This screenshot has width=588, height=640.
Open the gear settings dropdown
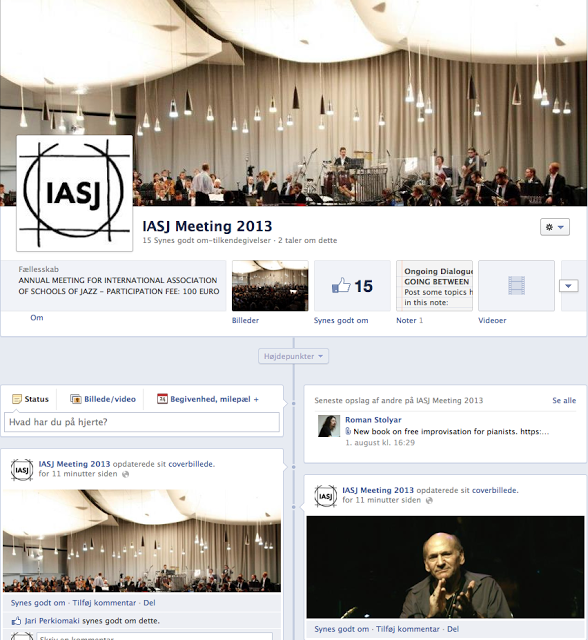555,227
